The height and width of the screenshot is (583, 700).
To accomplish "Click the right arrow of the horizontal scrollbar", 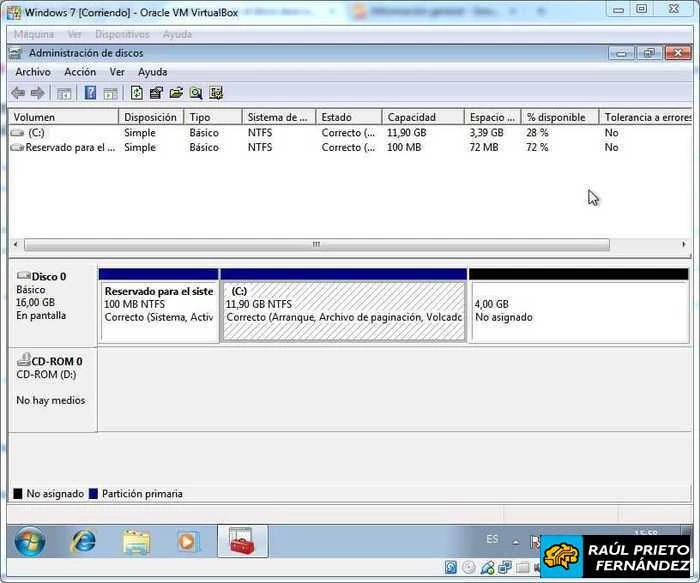I will click(x=683, y=244).
